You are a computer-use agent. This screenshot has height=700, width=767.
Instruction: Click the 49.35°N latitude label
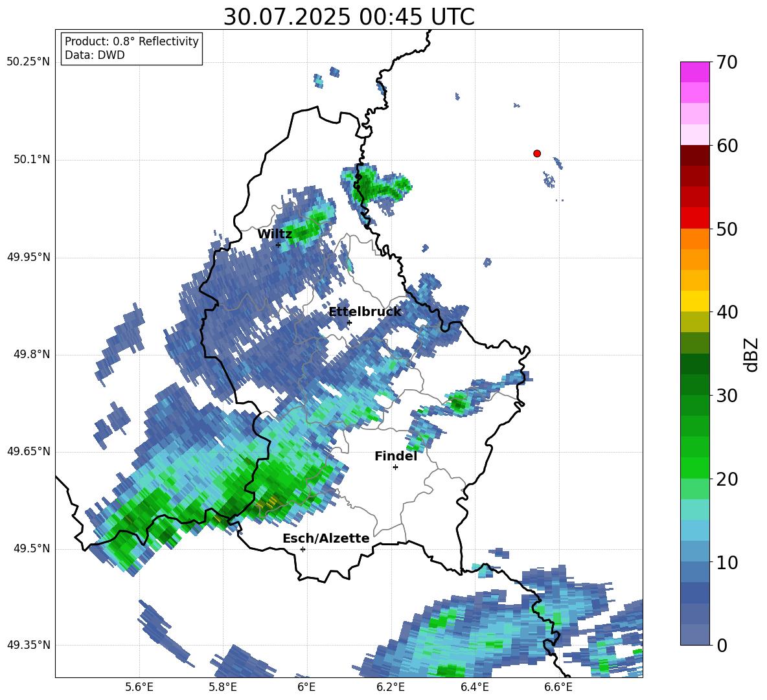click(x=29, y=645)
